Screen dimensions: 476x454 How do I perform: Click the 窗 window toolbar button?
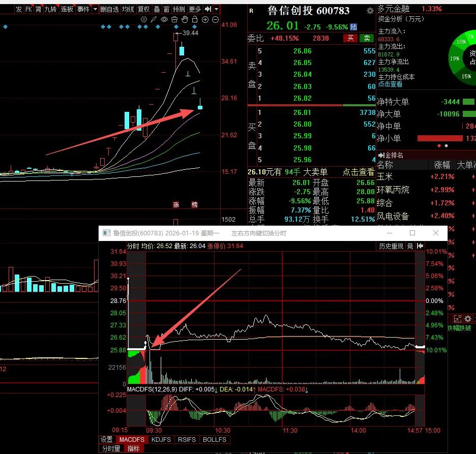coord(166,10)
